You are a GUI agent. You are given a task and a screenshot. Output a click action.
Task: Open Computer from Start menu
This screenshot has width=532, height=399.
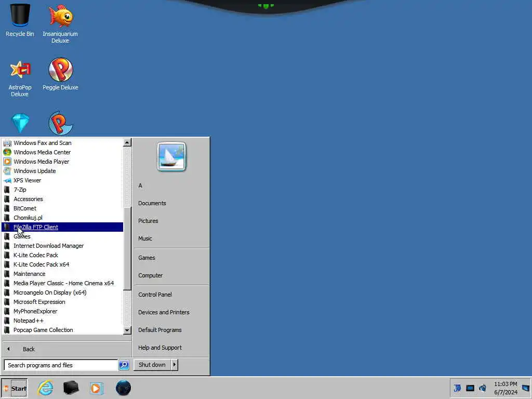point(171,275)
